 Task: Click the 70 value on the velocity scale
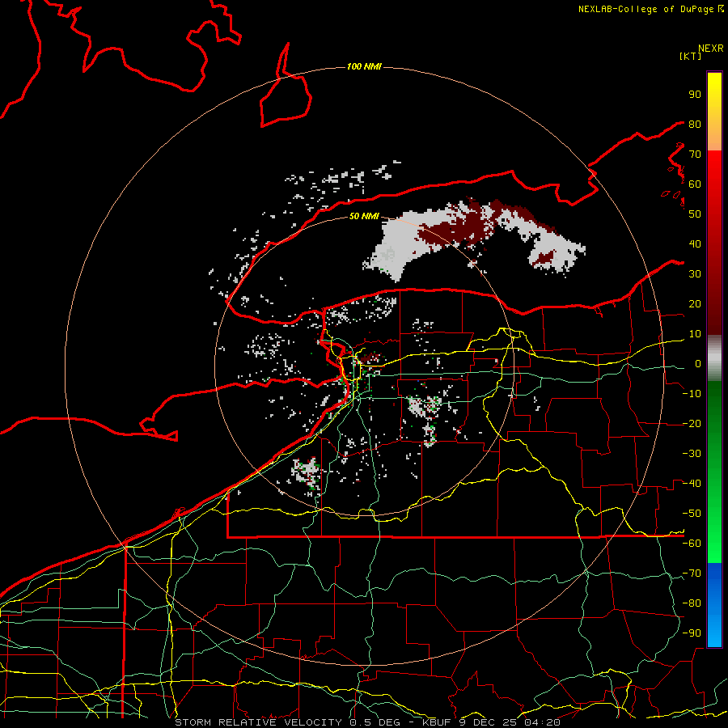(695, 154)
